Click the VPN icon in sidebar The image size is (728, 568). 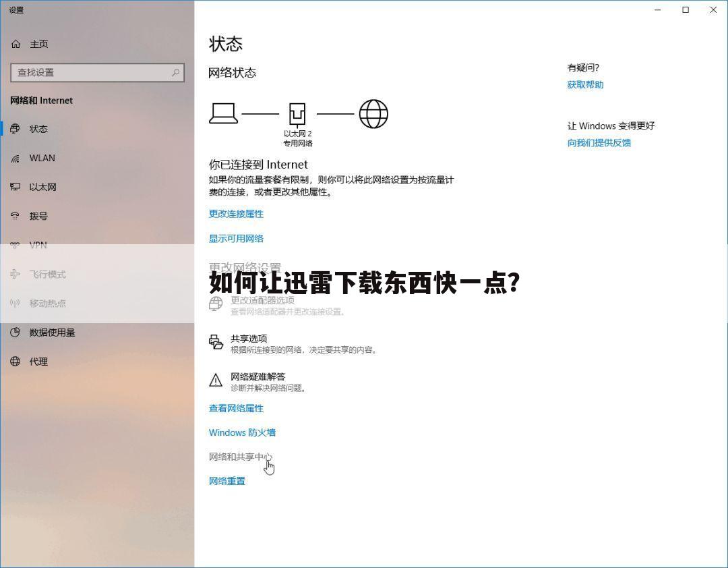[16, 245]
